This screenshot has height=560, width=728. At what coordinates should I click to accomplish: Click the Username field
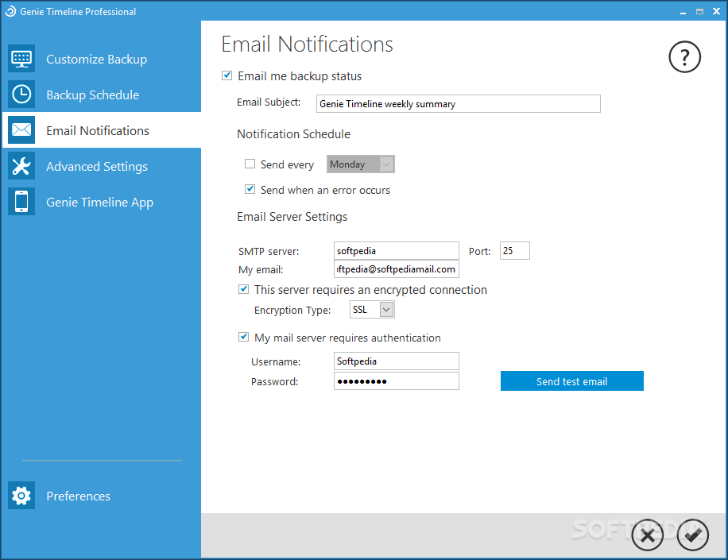[x=397, y=361]
